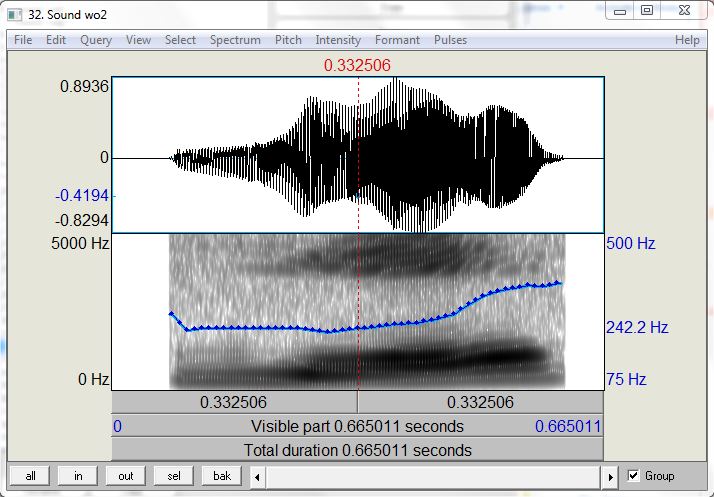
Task: Open the View menu
Action: coord(138,40)
